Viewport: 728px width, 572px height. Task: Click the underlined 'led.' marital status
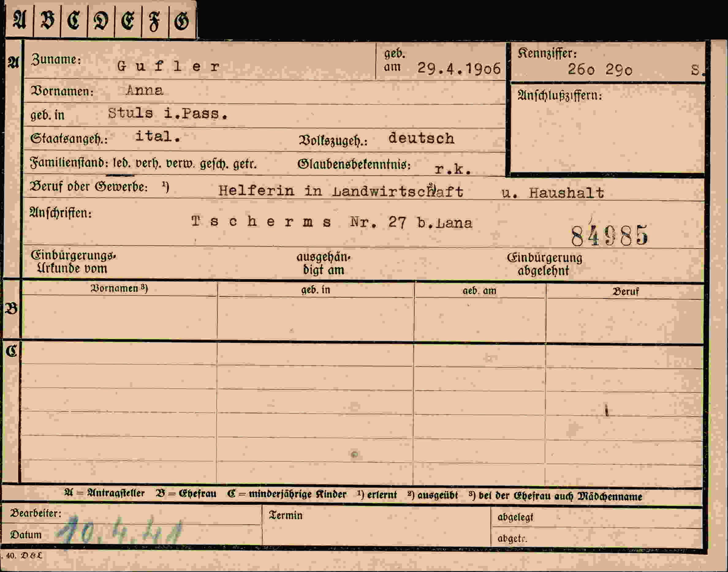tap(122, 164)
